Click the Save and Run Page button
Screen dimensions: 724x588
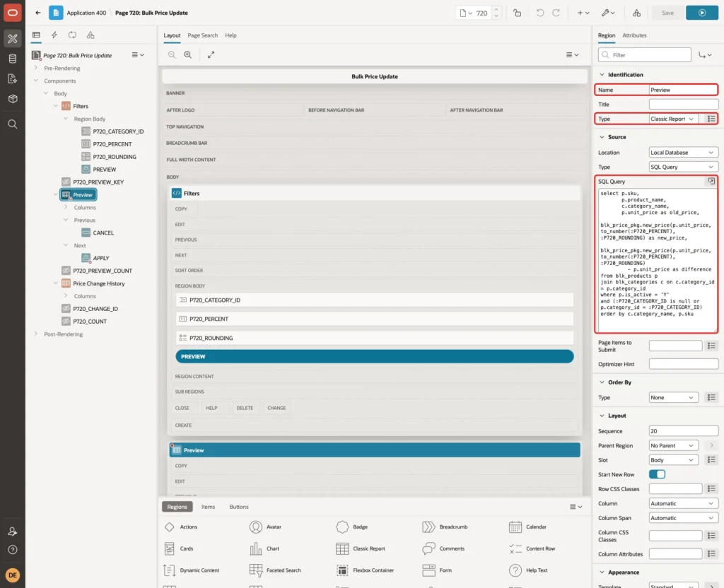tap(702, 13)
